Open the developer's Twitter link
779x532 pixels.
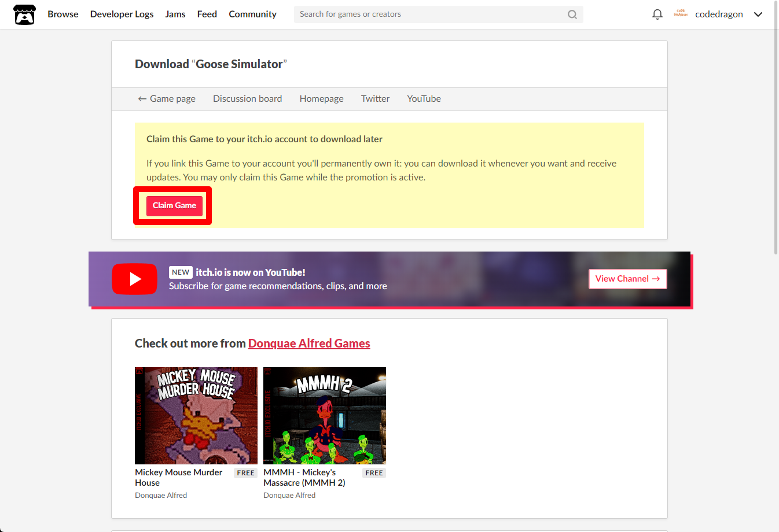(x=376, y=99)
